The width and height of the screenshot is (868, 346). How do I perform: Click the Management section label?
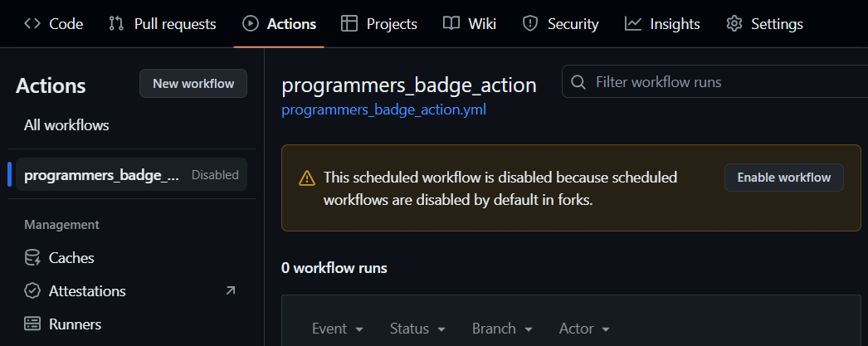pos(62,225)
